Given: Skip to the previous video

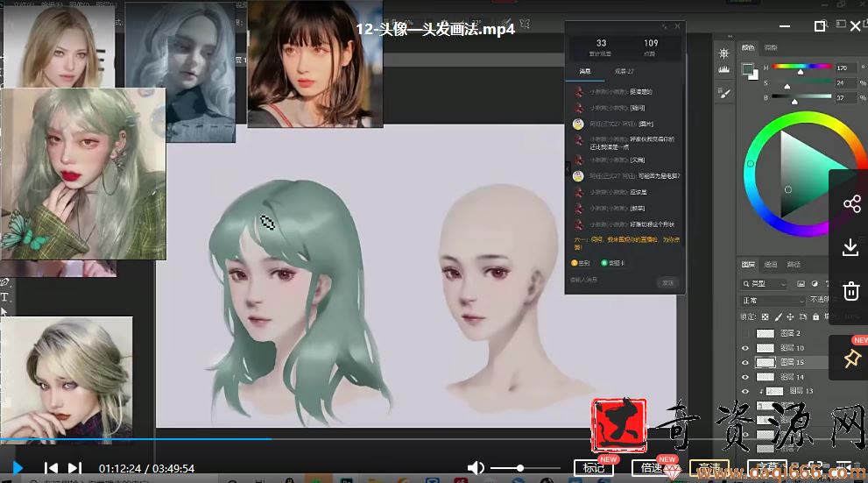Looking at the screenshot, I should pyautogui.click(x=51, y=468).
